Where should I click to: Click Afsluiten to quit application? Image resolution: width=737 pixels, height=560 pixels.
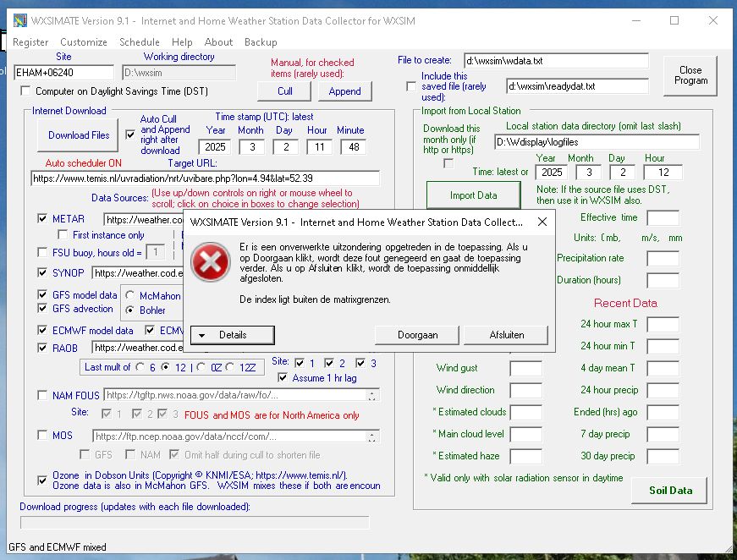506,335
